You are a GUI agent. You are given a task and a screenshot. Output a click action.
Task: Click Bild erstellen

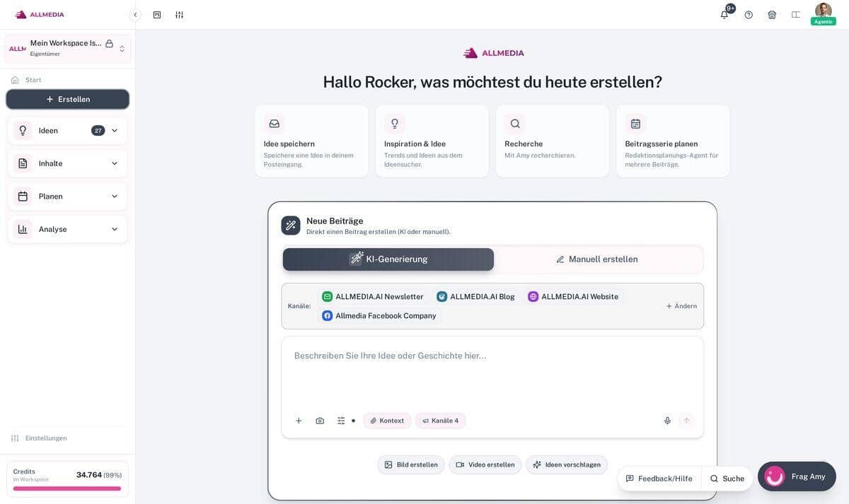coord(411,464)
